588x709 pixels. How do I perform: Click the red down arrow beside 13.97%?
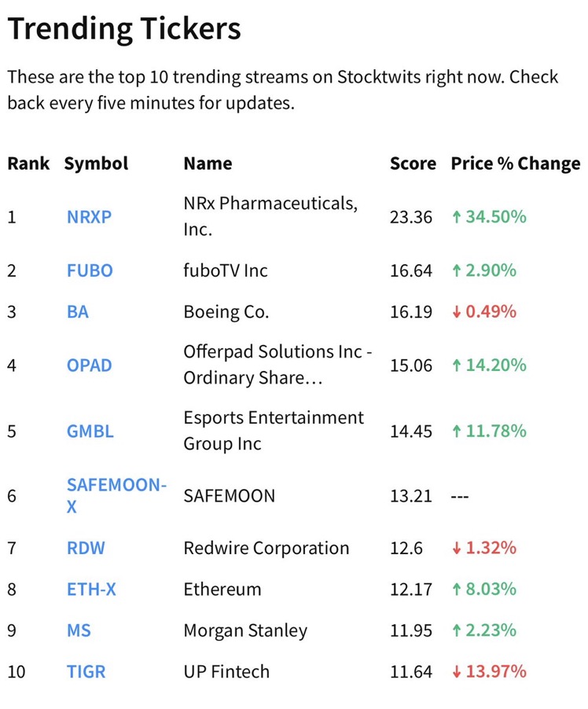click(457, 672)
